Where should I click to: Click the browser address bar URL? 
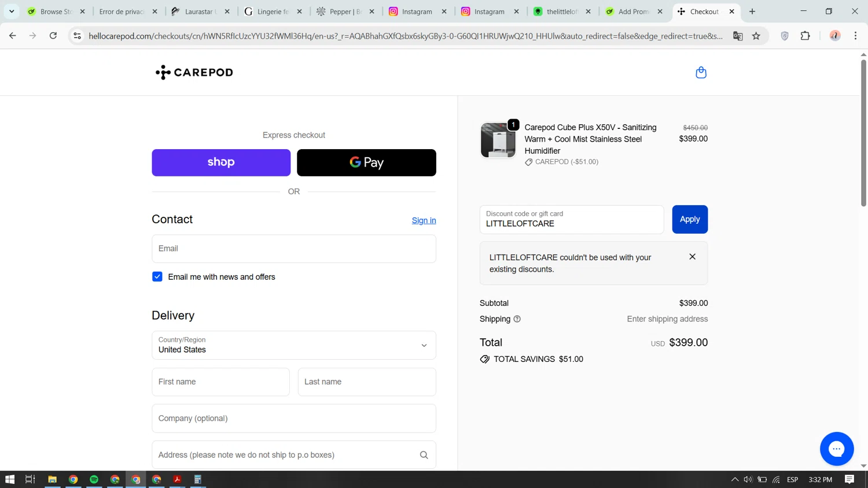click(405, 36)
